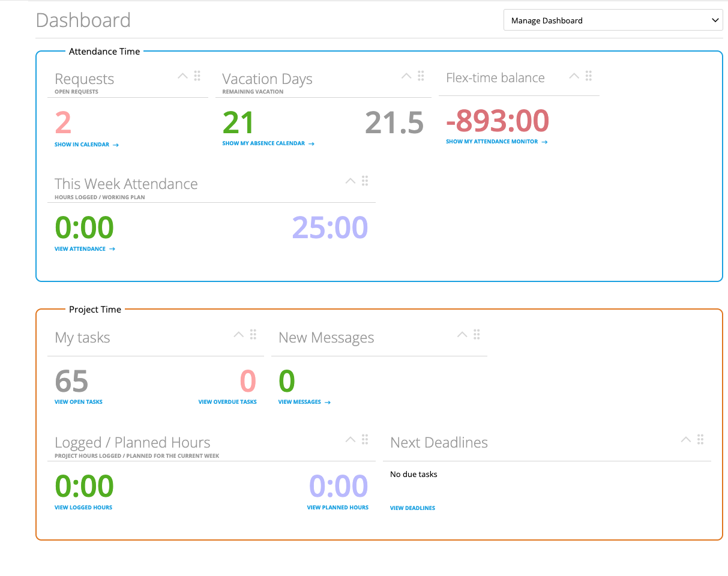Follow the View Overdue Tasks link
The image size is (728, 576).
pos(227,402)
